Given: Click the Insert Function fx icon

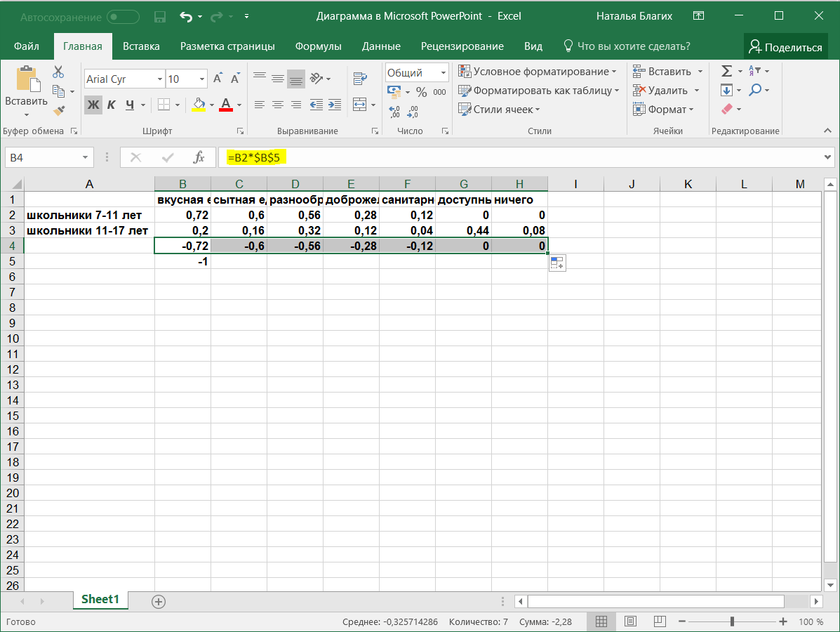Looking at the screenshot, I should pos(199,158).
